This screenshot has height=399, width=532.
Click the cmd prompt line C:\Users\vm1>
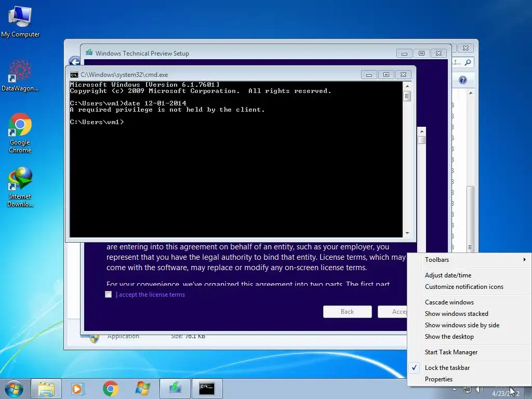[97, 122]
